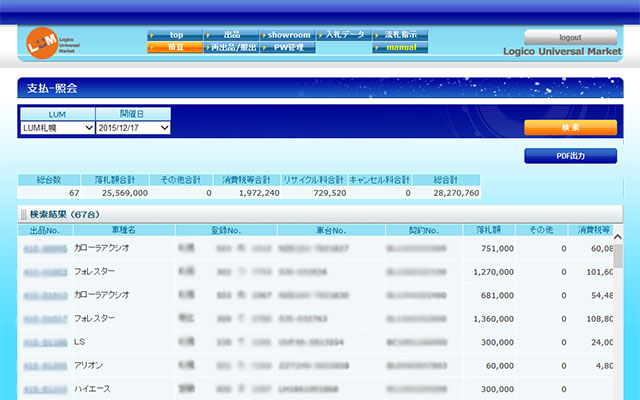The width and height of the screenshot is (640, 400).
Task: Open listing number link for 751,000 row
Action: pyautogui.click(x=45, y=249)
